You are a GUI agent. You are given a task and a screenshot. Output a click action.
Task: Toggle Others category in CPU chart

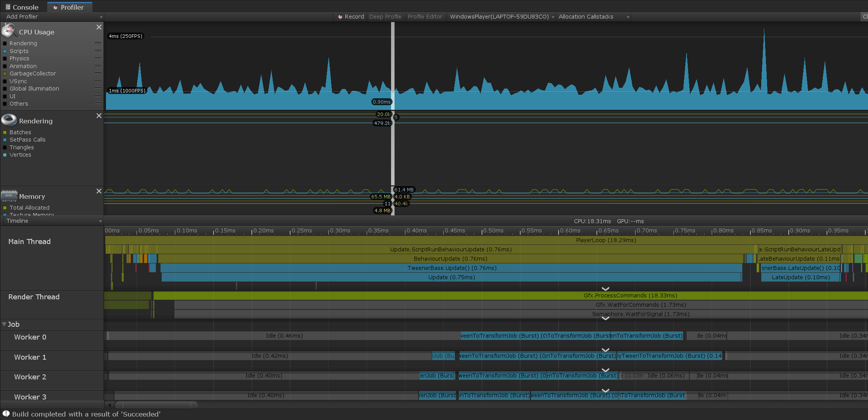click(5, 104)
